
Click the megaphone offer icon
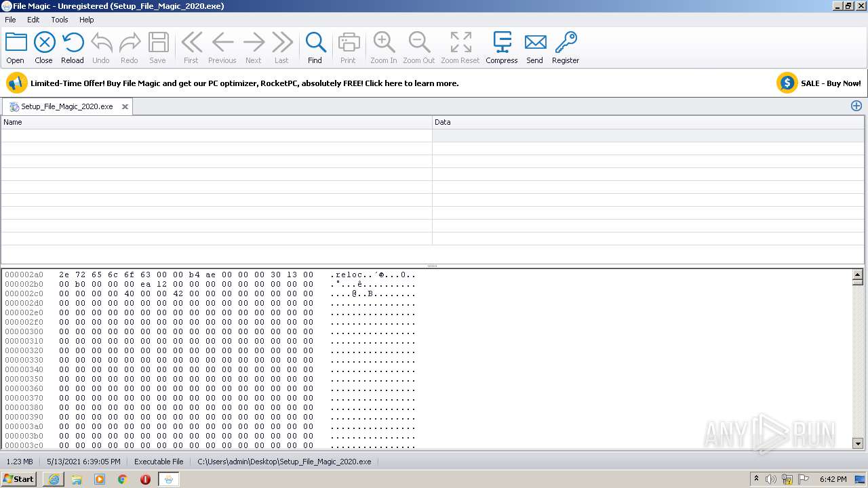tap(16, 83)
